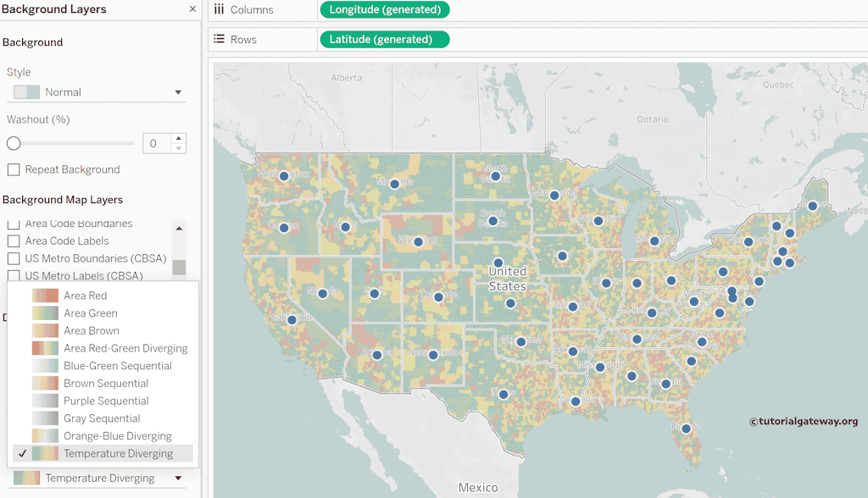Click the Georgia map marker
This screenshot has height=498, width=868.
[x=666, y=384]
